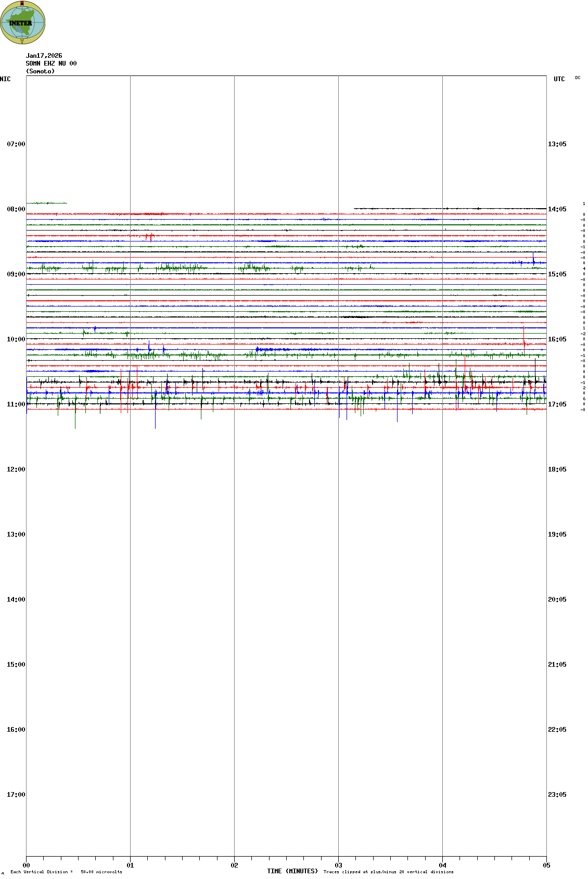
Task: Select the 08:00 local time label
Action: click(16, 209)
